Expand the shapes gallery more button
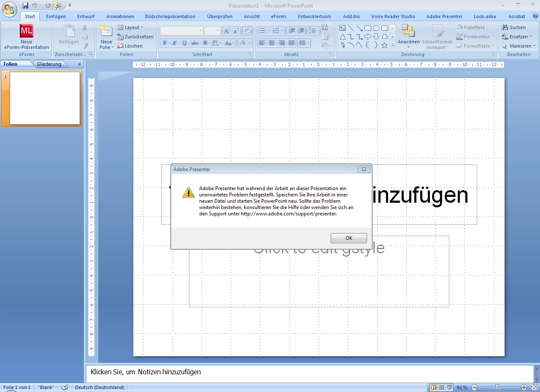 [392, 45]
